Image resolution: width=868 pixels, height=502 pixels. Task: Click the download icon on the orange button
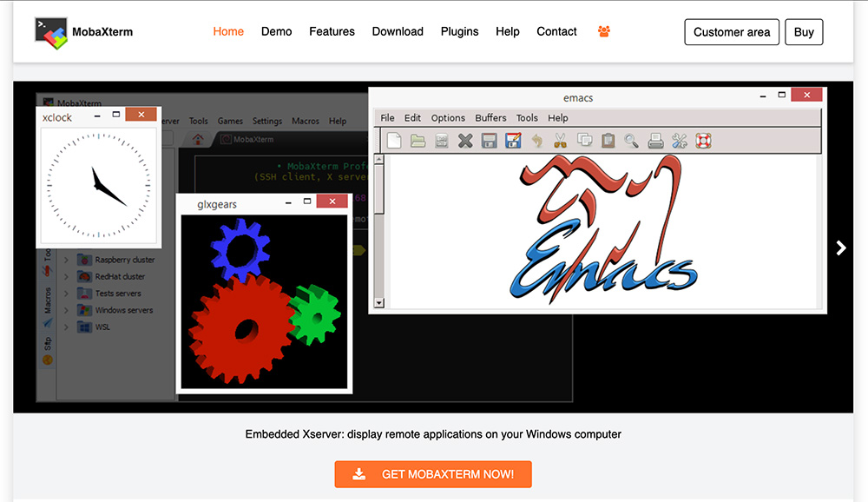point(358,473)
